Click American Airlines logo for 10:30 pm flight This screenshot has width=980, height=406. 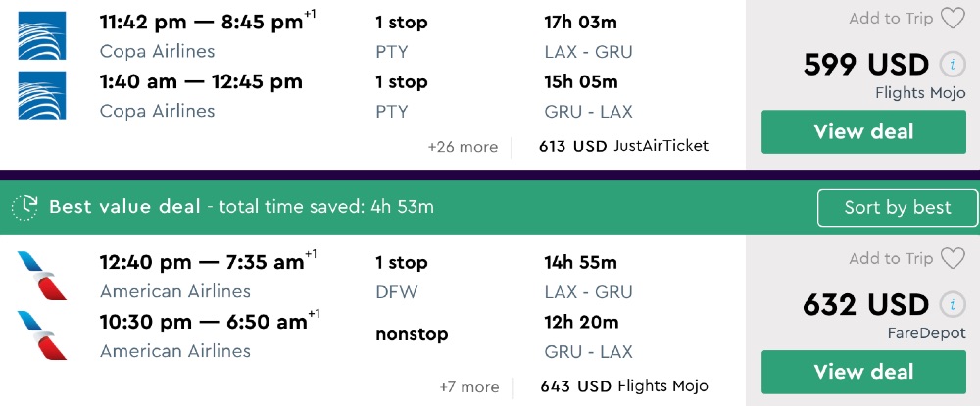coord(42,334)
